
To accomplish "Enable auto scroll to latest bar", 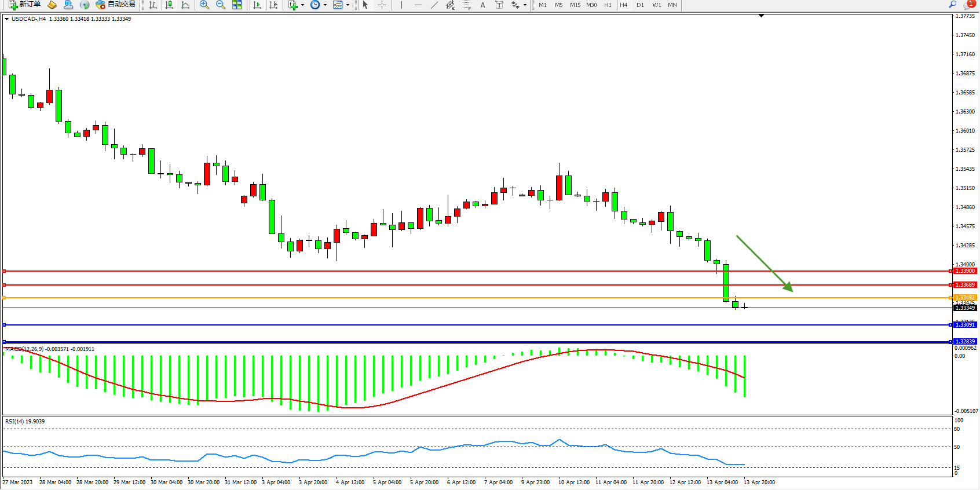I will (x=257, y=5).
